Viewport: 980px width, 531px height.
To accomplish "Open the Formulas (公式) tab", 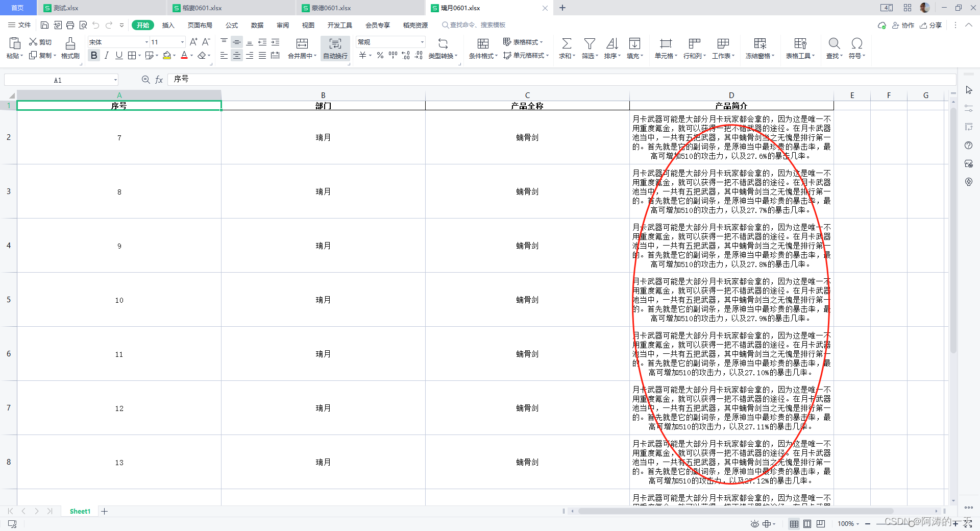I will point(232,25).
